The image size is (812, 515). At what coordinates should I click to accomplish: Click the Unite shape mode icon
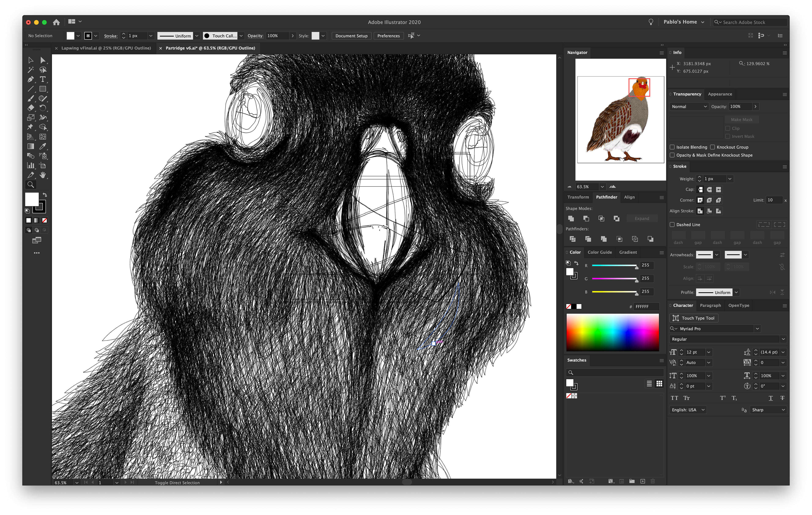[571, 219]
